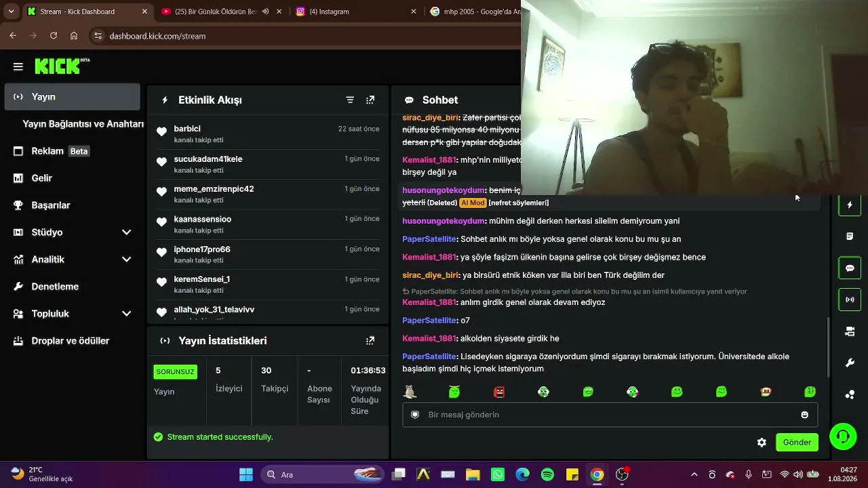Click follower kaanassensioo in activity feed
The width and height of the screenshot is (868, 488).
pos(203,220)
